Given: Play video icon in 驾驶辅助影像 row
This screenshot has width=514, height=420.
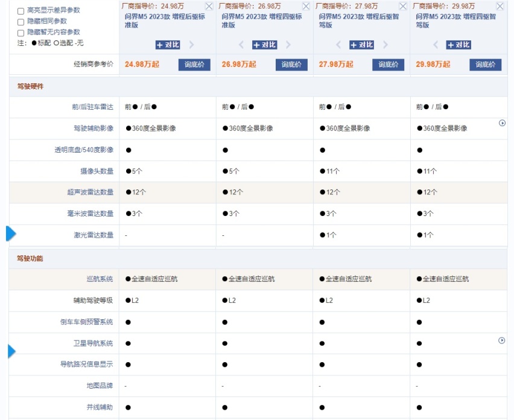Looking at the screenshot, I should (502, 123).
